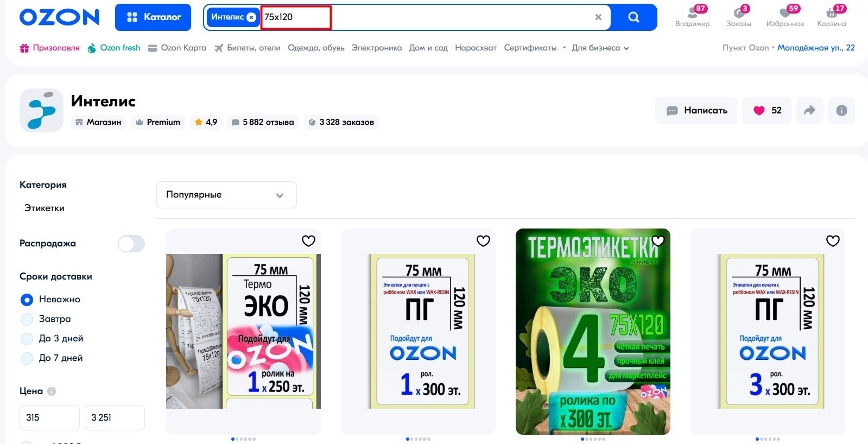Click the OZON logo
This screenshot has width=868, height=444.
coord(60,17)
